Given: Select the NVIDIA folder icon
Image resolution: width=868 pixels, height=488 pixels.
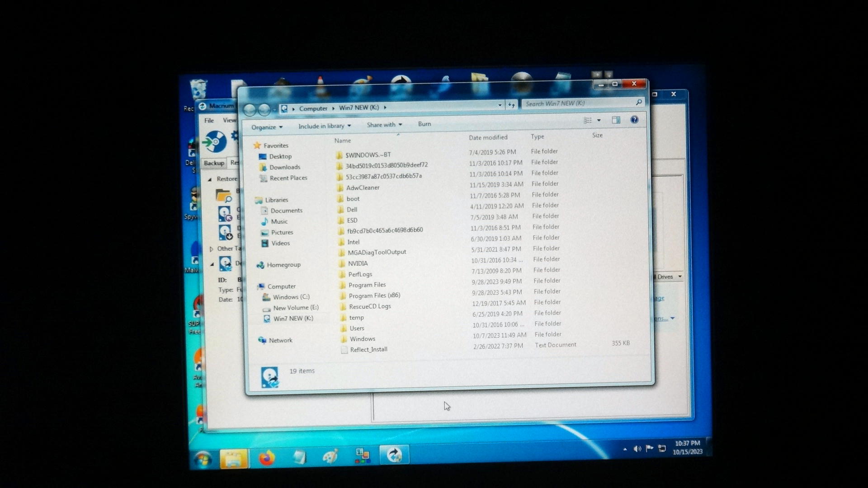Looking at the screenshot, I should [342, 263].
